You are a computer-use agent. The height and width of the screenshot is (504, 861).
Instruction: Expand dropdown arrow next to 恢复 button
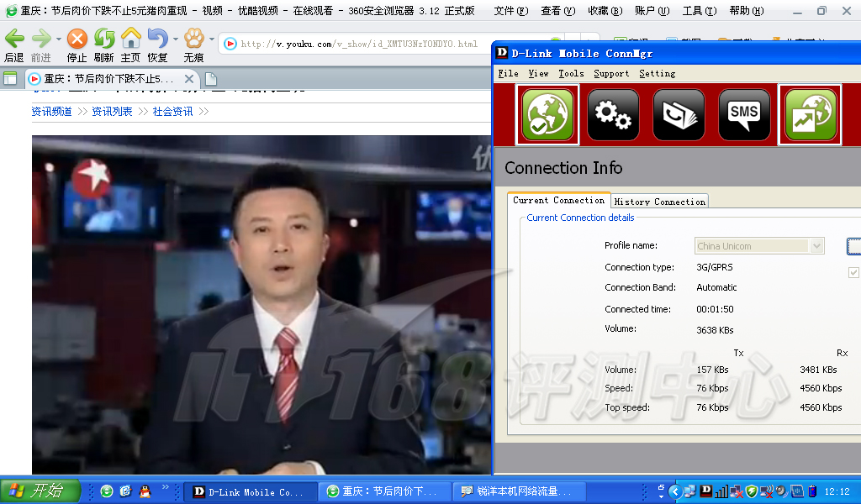tap(175, 39)
